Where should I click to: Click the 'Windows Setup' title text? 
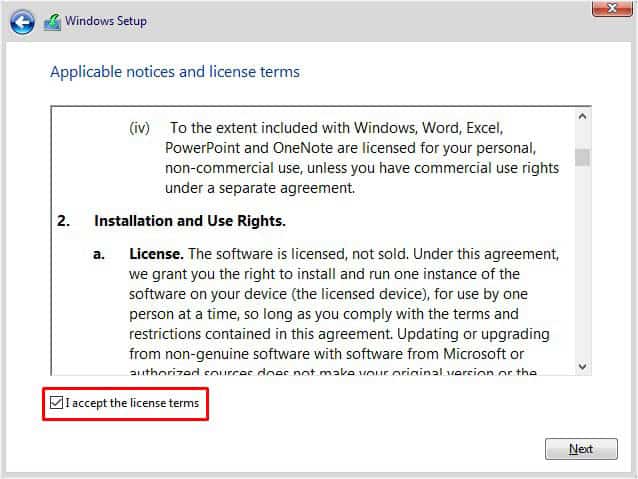click(106, 21)
